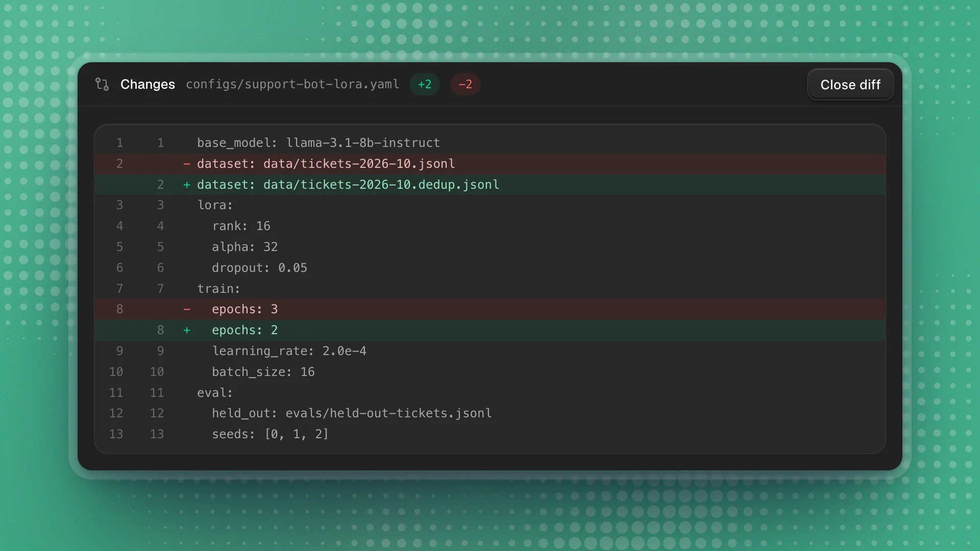Click the lora: line
This screenshot has height=551, width=980.
(490, 205)
